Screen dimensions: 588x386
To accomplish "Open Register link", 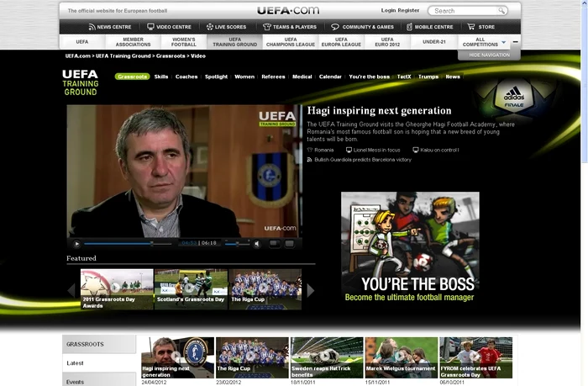I will (409, 11).
